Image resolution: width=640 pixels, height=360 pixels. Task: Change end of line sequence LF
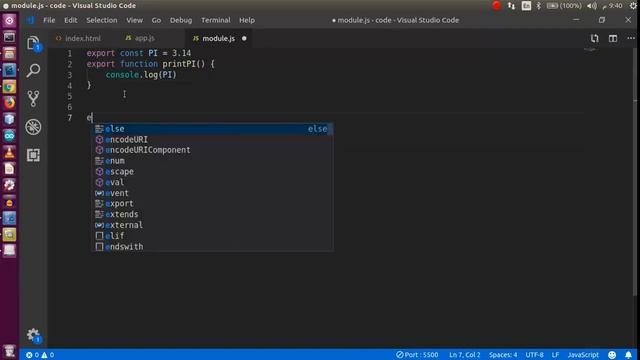(555, 355)
